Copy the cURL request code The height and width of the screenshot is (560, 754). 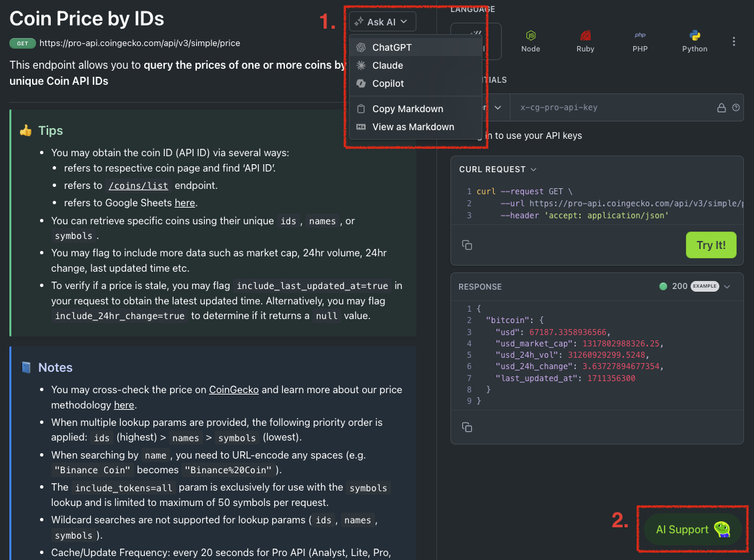tap(467, 245)
